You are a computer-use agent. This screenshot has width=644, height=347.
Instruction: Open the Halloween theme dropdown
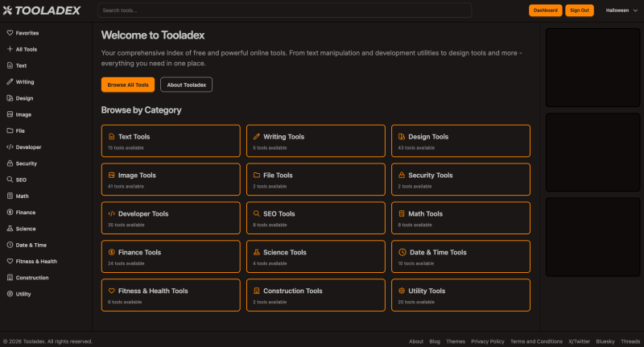(621, 10)
